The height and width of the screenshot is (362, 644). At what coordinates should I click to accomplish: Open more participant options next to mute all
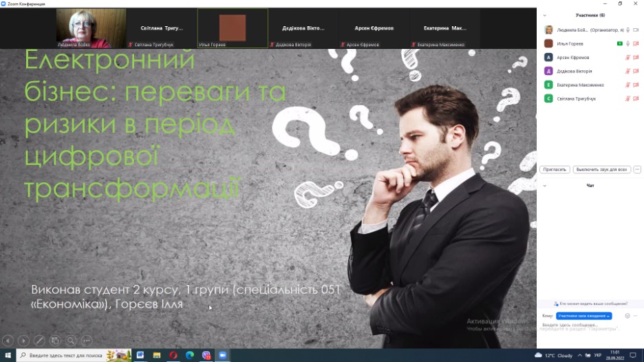pyautogui.click(x=637, y=169)
